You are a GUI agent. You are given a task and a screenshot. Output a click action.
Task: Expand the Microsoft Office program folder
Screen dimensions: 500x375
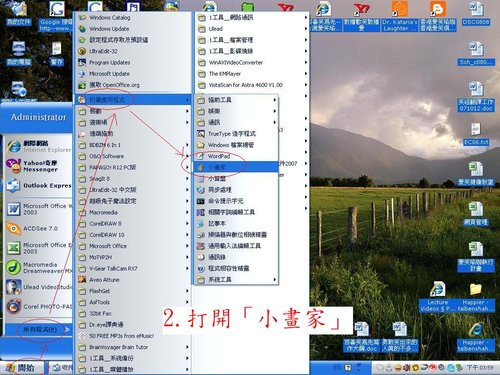133,246
